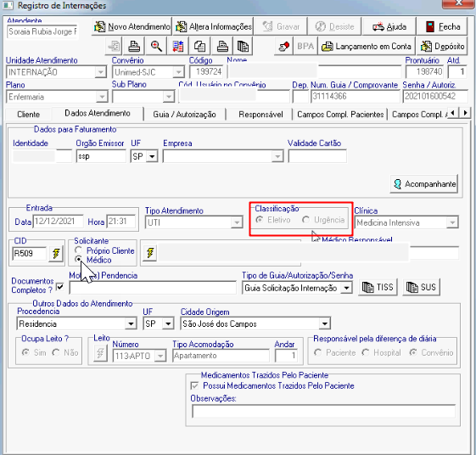
Task: Open Altera Informações
Action: click(214, 26)
